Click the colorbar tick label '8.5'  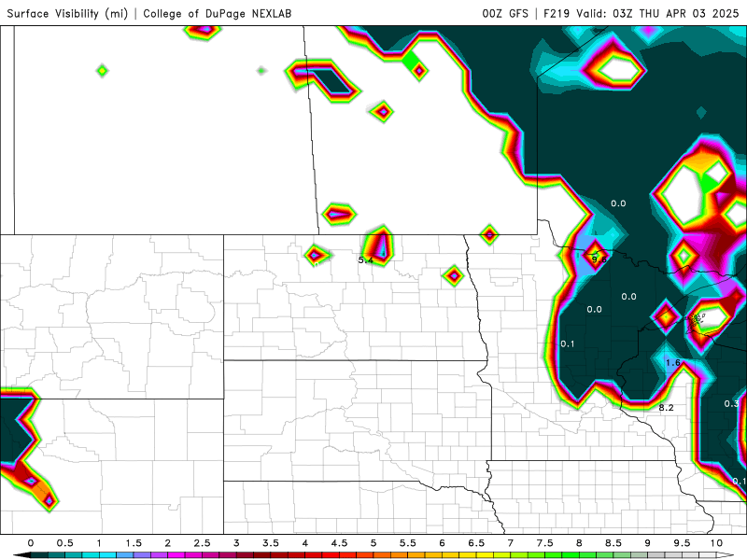click(x=613, y=543)
